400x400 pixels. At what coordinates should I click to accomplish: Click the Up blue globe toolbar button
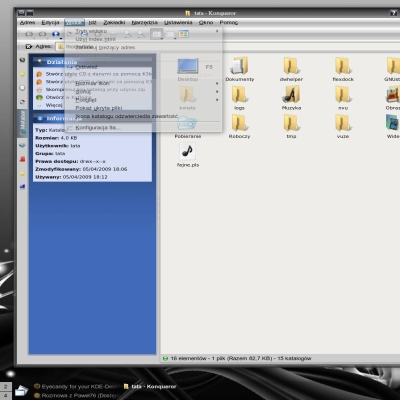point(55,34)
